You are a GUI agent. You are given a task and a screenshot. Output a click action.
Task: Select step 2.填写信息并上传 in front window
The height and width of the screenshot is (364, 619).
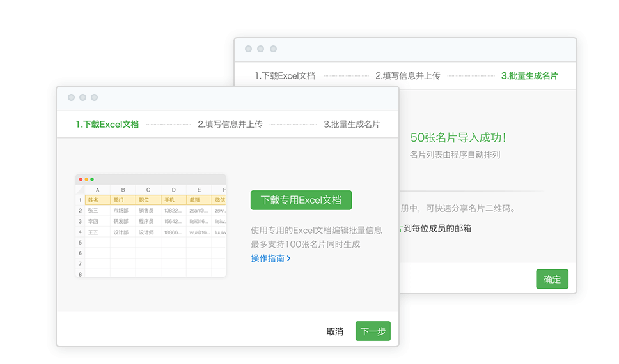tap(230, 125)
